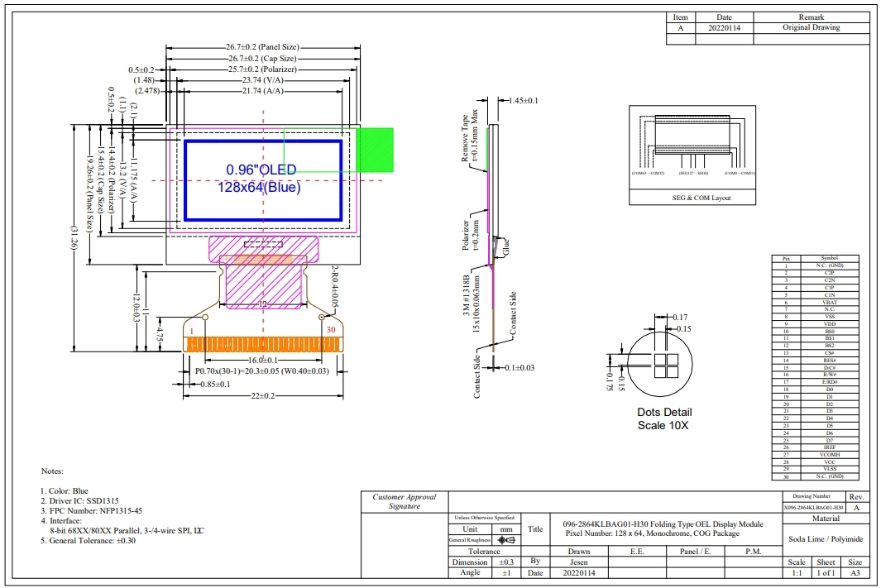Click the 26.7±0.2 (Panel Size) dimension
This screenshot has height=588, width=881.
(262, 47)
